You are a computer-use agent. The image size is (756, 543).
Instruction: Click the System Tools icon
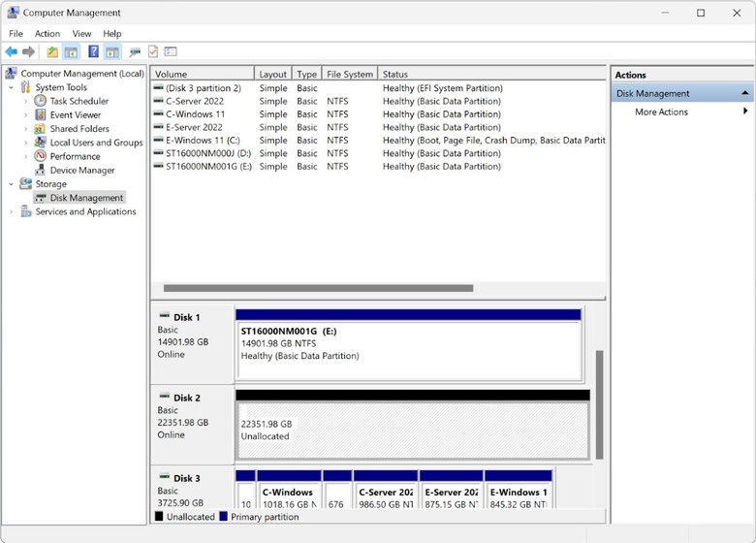pyautogui.click(x=25, y=87)
